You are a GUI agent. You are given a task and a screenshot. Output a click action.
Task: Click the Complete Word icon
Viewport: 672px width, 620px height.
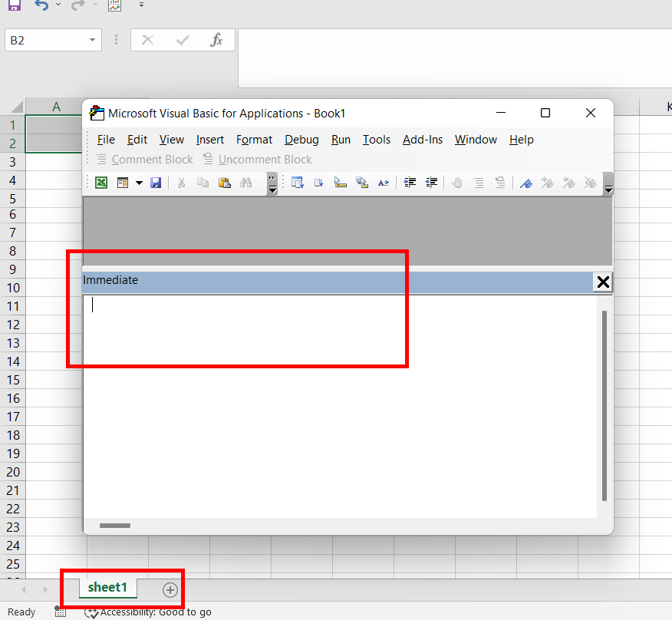(x=384, y=183)
